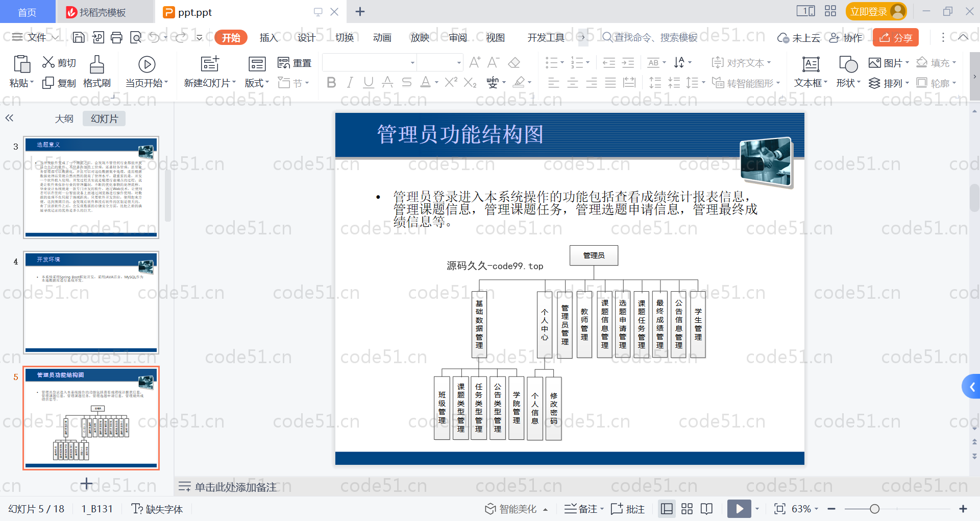Click the Paste icon
This screenshot has width=980, height=521.
click(x=21, y=64)
